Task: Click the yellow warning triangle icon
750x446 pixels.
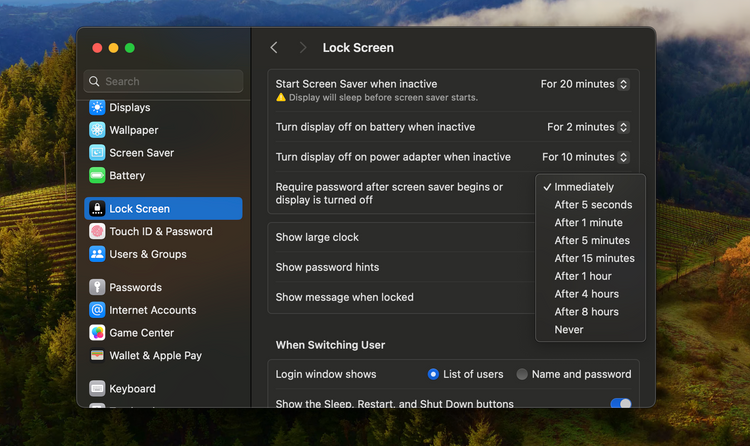Action: (281, 97)
